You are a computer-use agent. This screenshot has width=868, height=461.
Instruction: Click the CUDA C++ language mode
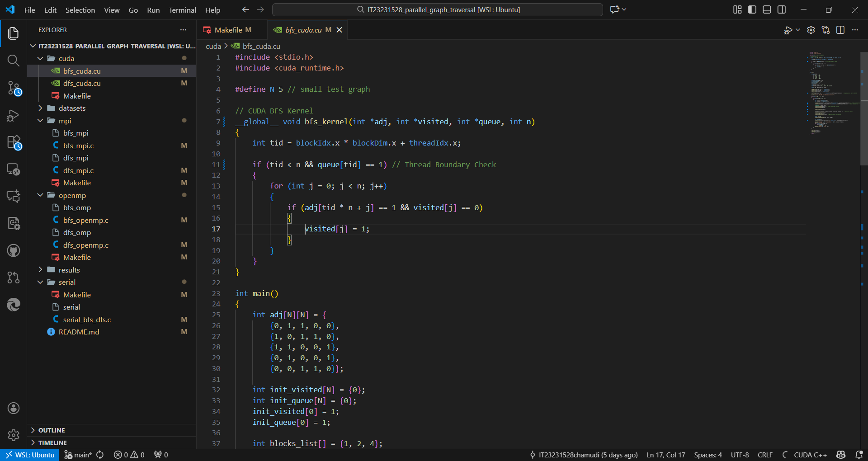coord(810,455)
